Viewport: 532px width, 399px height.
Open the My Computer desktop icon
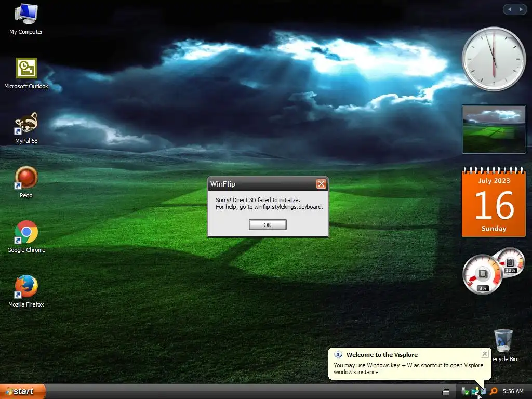pos(26,19)
